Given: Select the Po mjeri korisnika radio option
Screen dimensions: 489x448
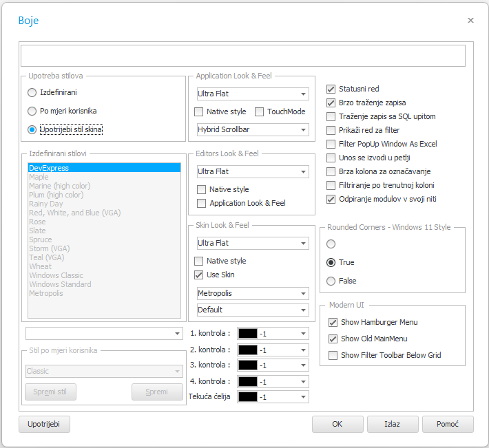Looking at the screenshot, I should coord(32,111).
